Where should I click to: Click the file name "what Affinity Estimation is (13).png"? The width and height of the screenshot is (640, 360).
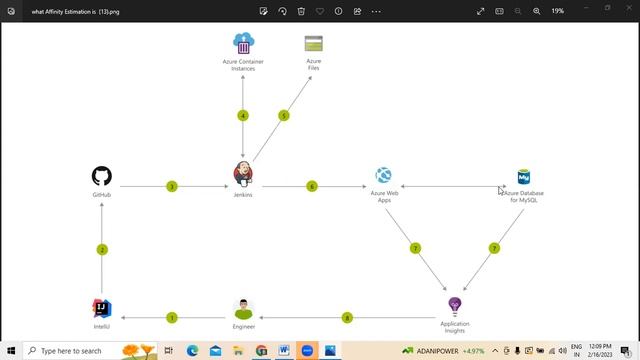(x=76, y=12)
